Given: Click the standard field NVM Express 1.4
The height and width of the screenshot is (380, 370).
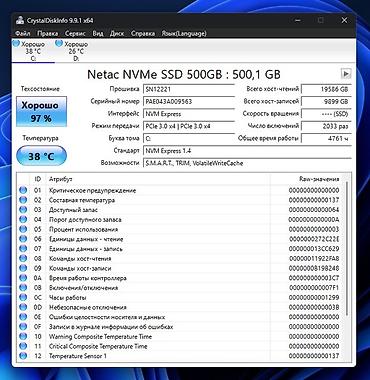Looking at the screenshot, I should [247, 151].
